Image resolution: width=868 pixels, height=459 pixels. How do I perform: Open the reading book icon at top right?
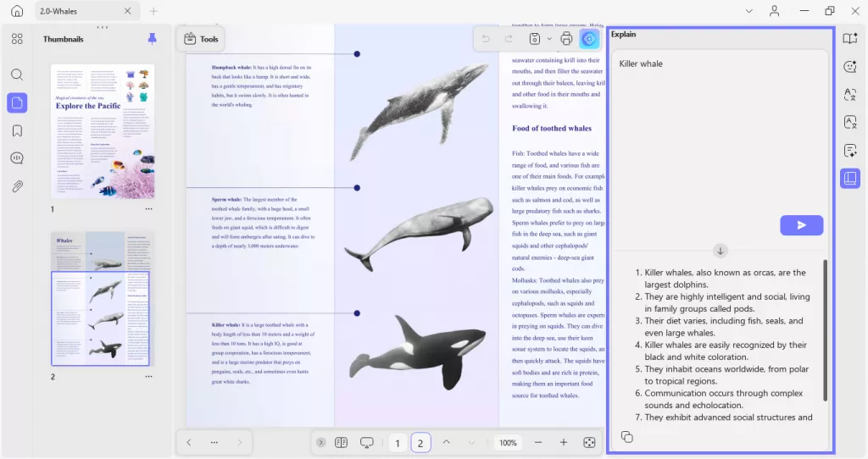pyautogui.click(x=849, y=38)
